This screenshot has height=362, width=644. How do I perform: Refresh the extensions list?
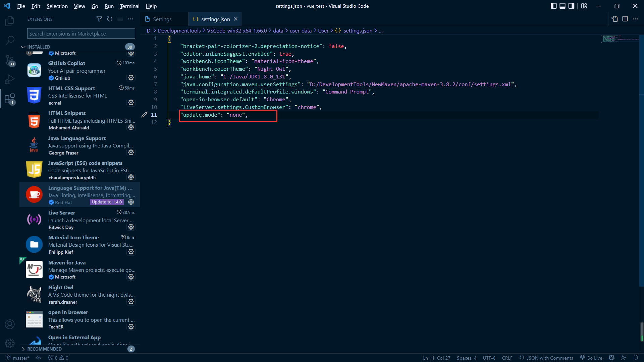click(110, 19)
